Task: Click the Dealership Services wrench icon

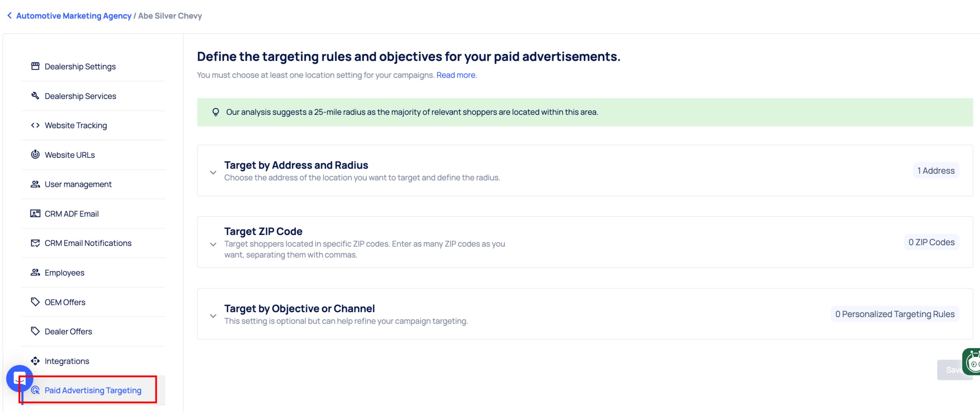Action: (35, 95)
